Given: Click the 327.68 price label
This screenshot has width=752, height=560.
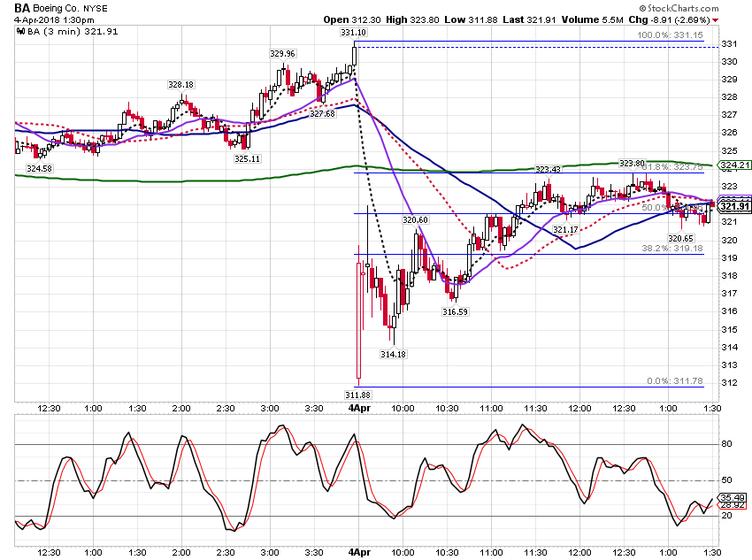Looking at the screenshot, I should point(322,114).
